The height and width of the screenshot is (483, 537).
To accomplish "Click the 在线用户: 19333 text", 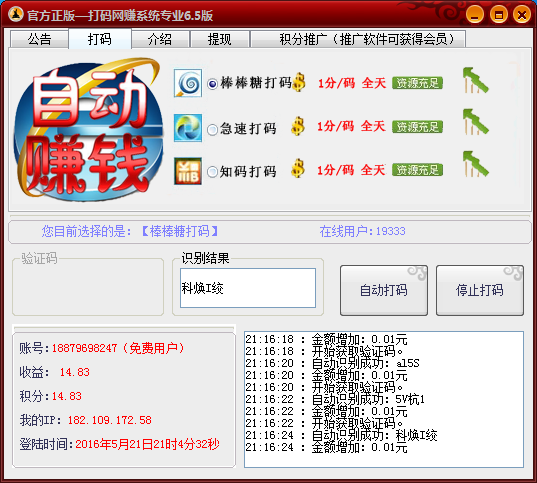I will pyautogui.click(x=362, y=231).
